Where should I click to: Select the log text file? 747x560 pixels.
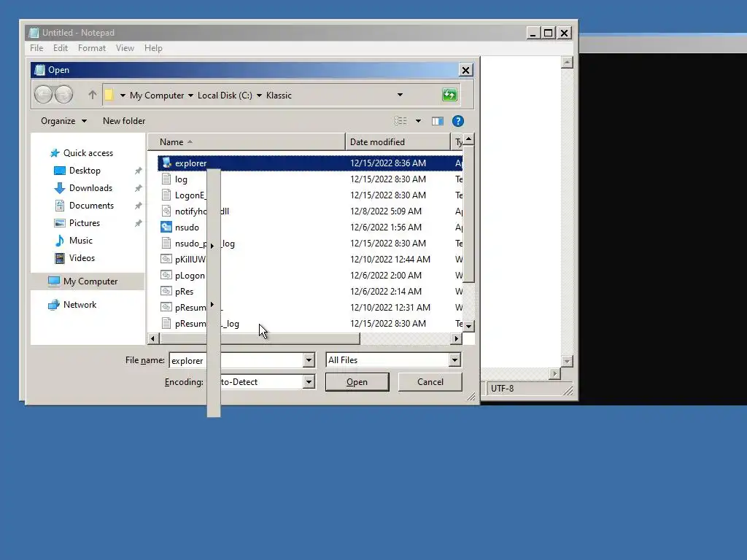pos(181,179)
